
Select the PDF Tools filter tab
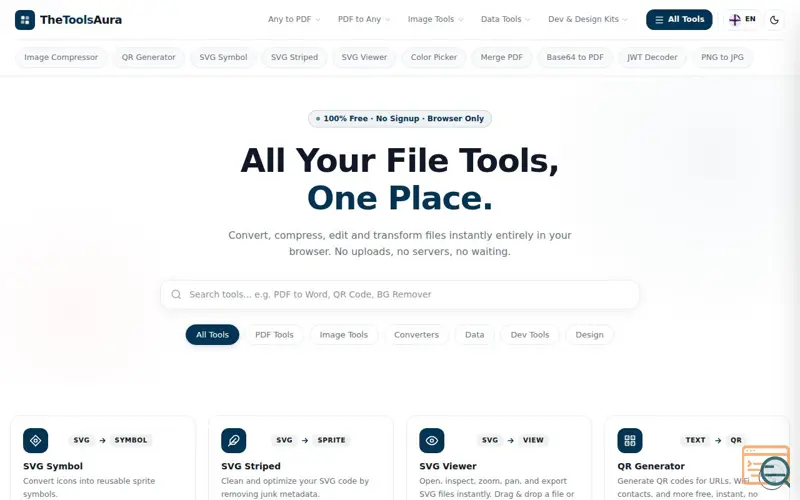click(x=274, y=335)
